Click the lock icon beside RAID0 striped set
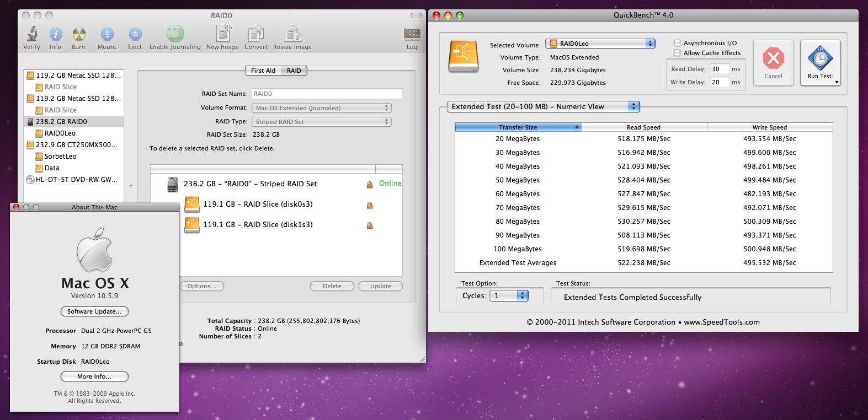This screenshot has height=420, width=868. click(x=370, y=185)
